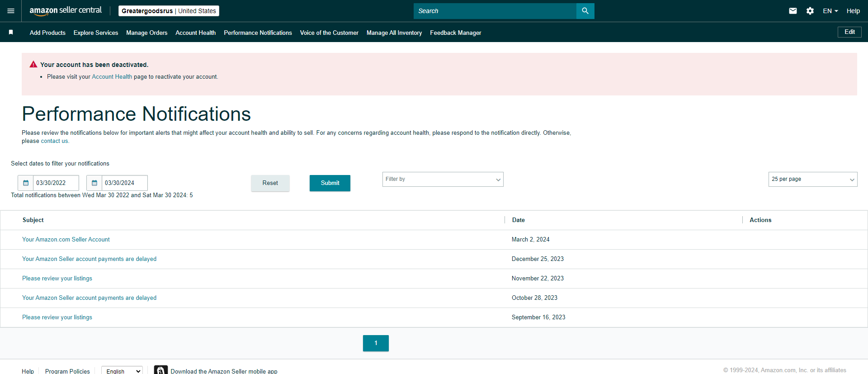Image resolution: width=868 pixels, height=374 pixels.
Task: Click 'Download the Amazon Seller mobile app' link
Action: (x=224, y=371)
